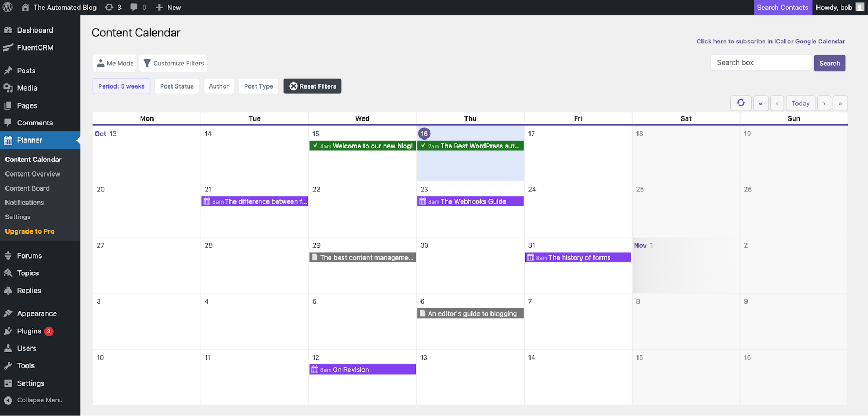Open the Author filter dropdown
Screen dimensions: 868x416
(x=219, y=86)
